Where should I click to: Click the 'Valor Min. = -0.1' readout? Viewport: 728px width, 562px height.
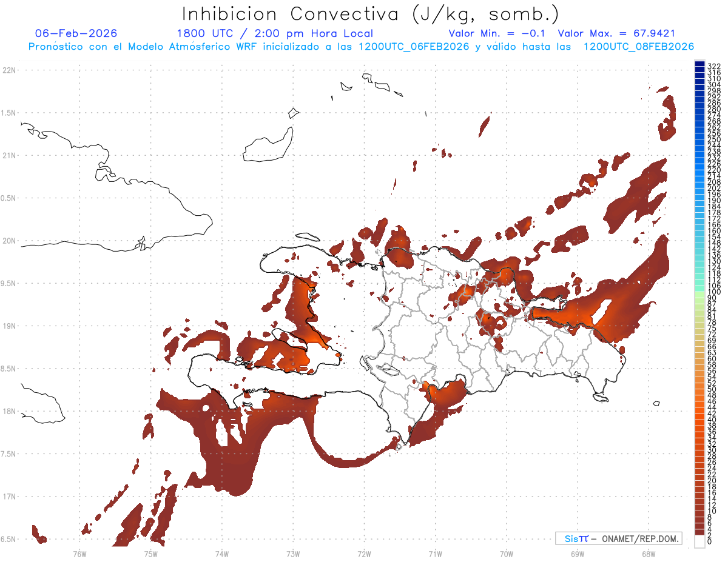[498, 33]
